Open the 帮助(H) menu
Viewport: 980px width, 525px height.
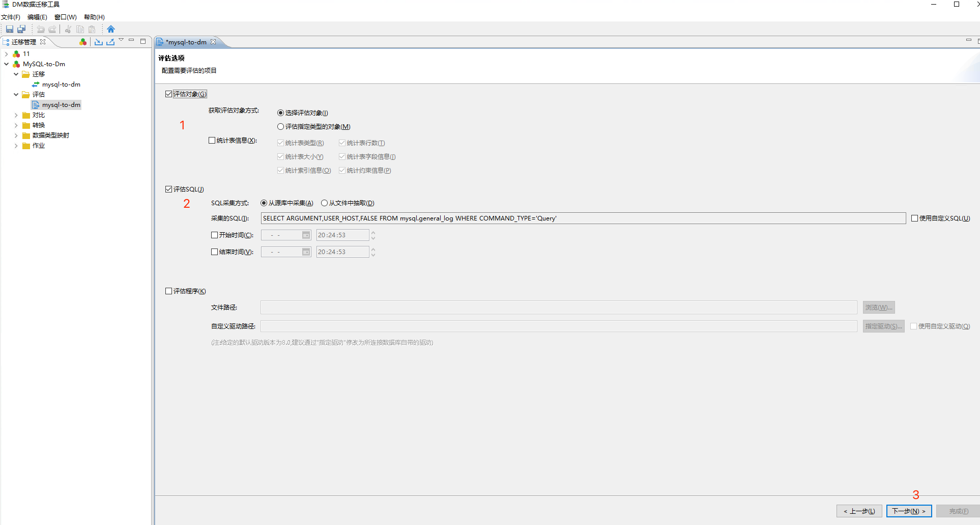click(x=94, y=17)
